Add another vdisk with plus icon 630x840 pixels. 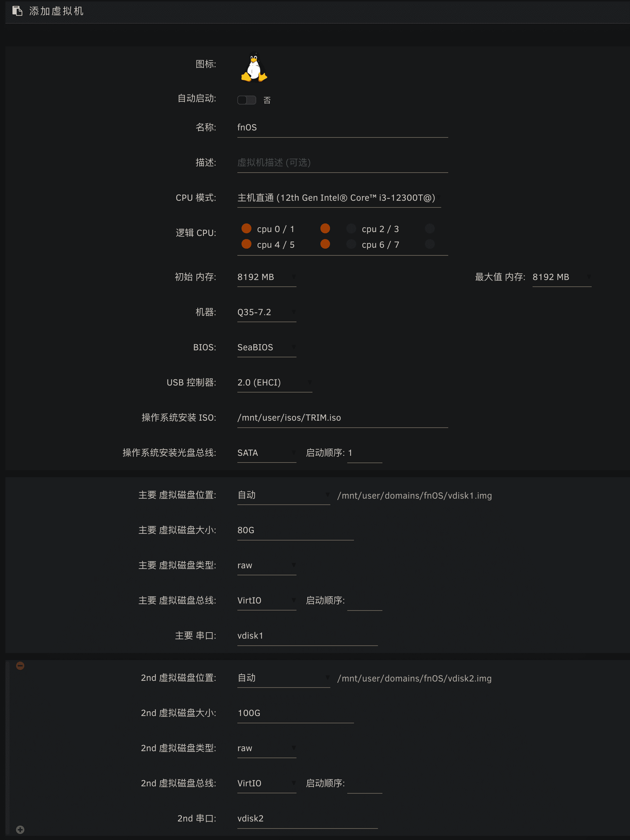coord(20,830)
